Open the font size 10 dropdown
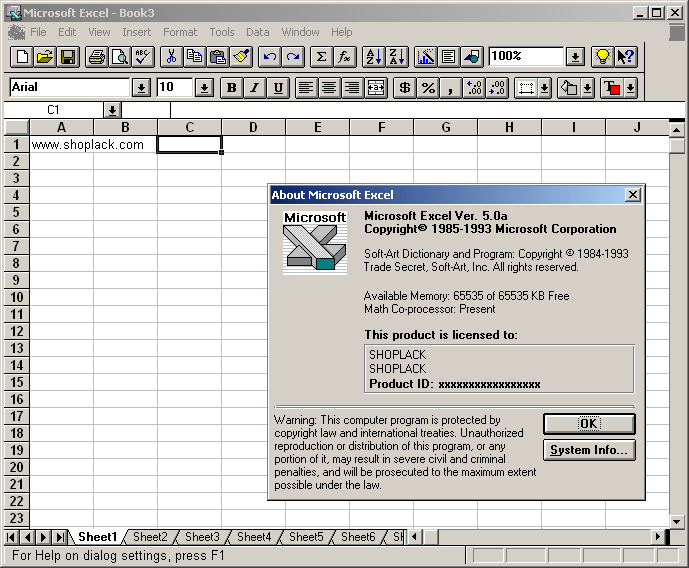 (204, 88)
